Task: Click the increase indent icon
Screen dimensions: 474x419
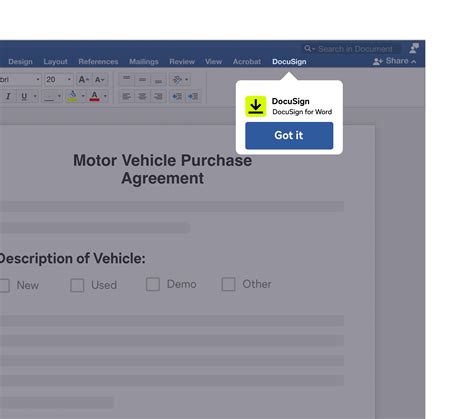Action: (193, 96)
